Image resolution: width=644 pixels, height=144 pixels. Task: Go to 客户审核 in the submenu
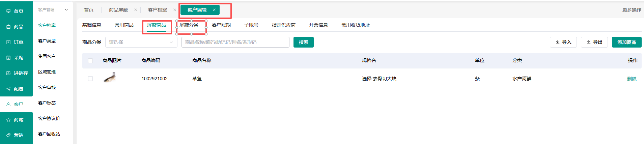coord(47,87)
